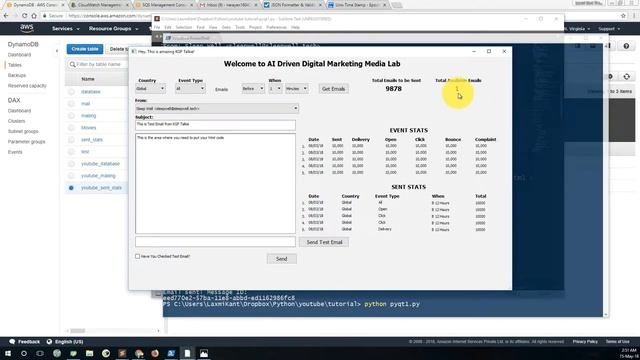Click the browser reload button
The height and width of the screenshot is (360, 640).
(24, 16)
